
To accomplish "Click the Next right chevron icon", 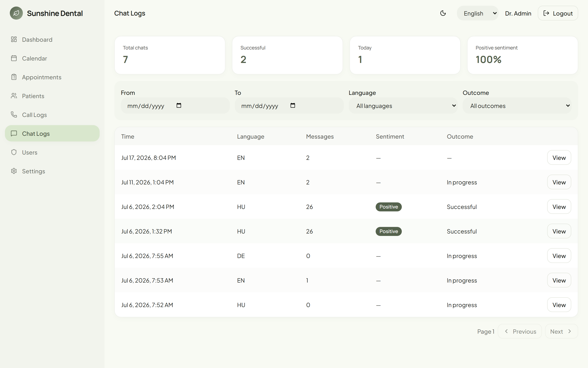I will [x=570, y=331].
